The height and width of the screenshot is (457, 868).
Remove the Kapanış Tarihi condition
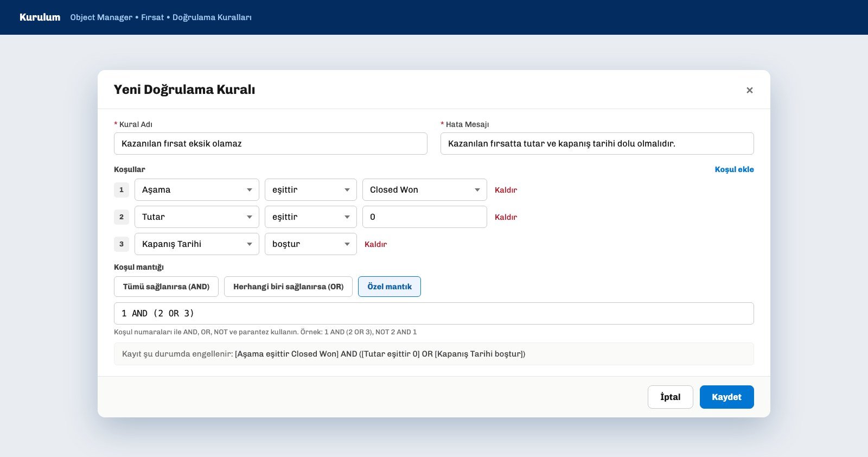point(375,244)
